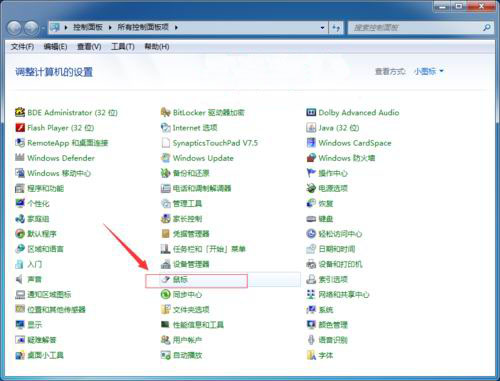Click the Windows Update icon
The width and height of the screenshot is (500, 381).
[x=165, y=158]
